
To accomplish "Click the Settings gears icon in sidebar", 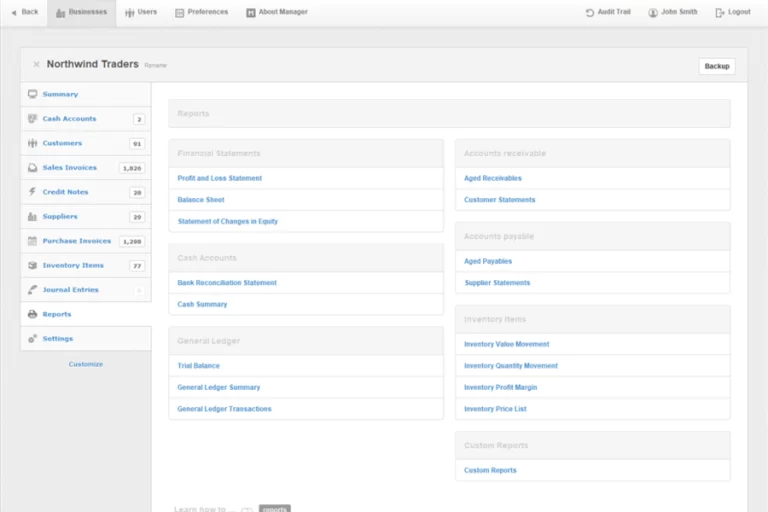I will pos(32,339).
